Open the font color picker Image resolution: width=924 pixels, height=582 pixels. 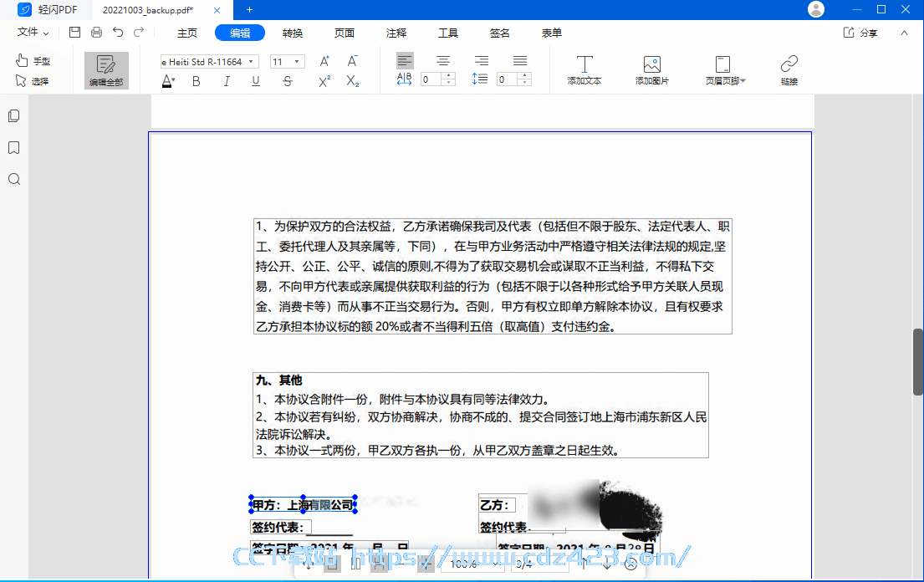tap(169, 81)
